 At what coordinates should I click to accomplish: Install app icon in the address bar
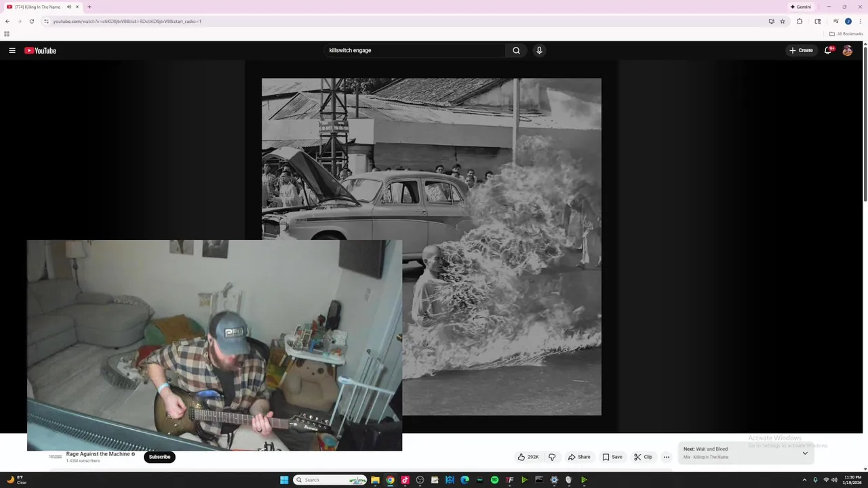pos(771,21)
